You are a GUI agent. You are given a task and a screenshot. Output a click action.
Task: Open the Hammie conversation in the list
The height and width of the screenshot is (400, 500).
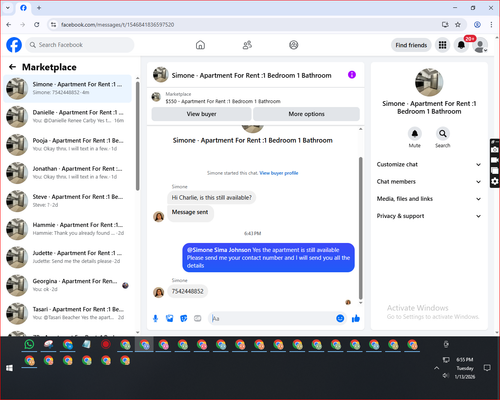[x=67, y=229]
